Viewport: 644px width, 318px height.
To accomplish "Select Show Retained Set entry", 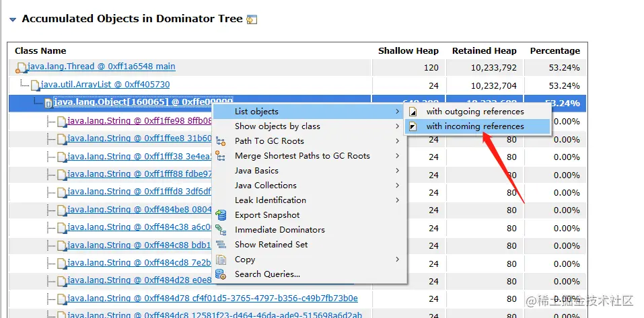I will (308, 245).
